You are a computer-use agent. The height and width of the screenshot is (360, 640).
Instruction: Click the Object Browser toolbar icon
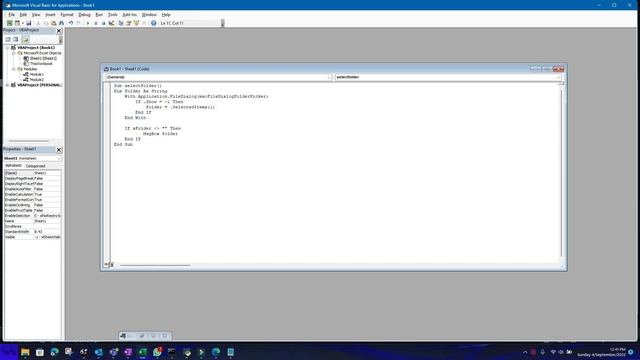(136, 23)
